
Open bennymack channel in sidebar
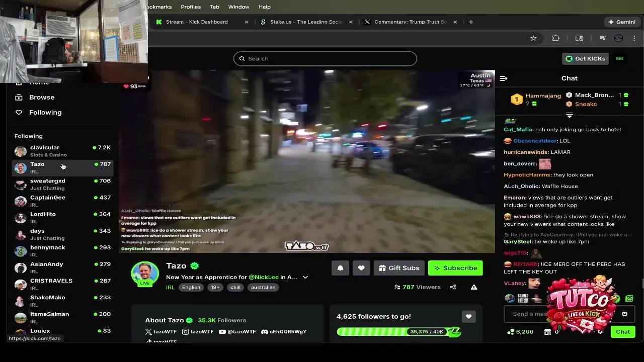point(62,250)
